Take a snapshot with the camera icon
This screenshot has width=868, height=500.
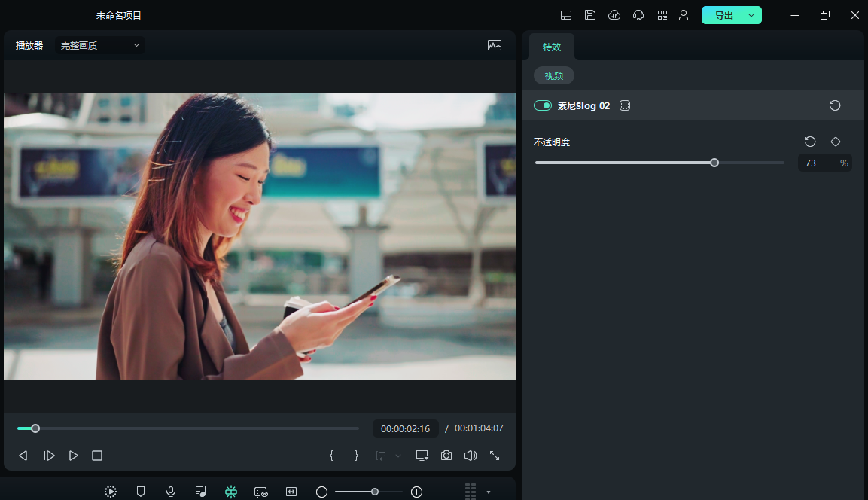coord(446,456)
